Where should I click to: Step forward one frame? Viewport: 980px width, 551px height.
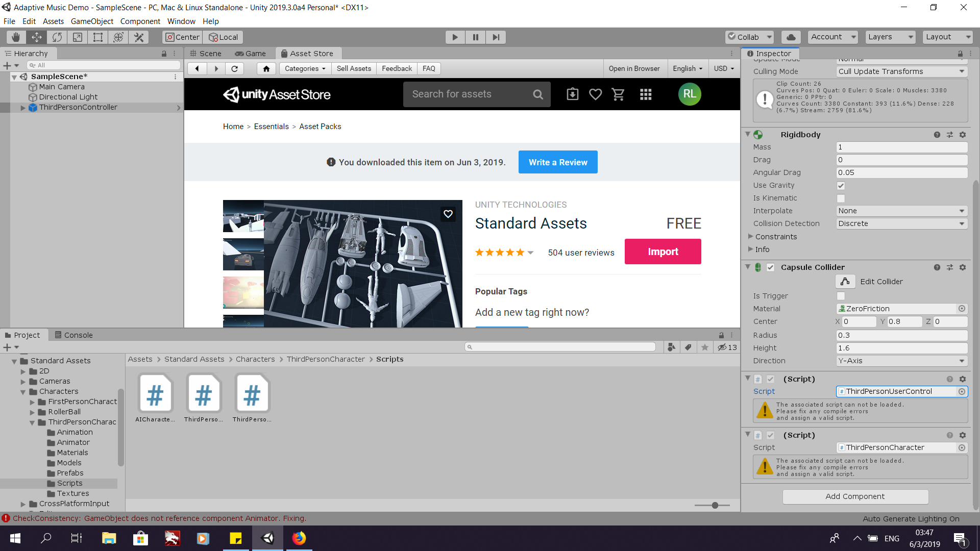496,37
